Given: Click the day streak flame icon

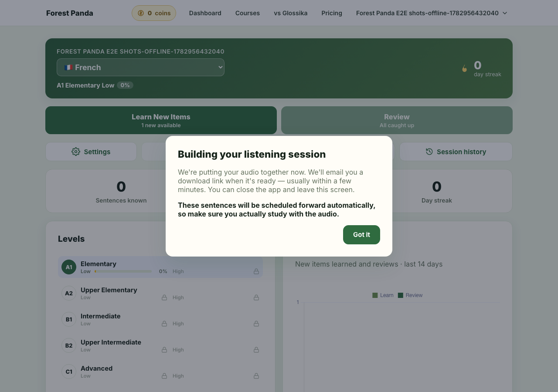Looking at the screenshot, I should point(464,68).
